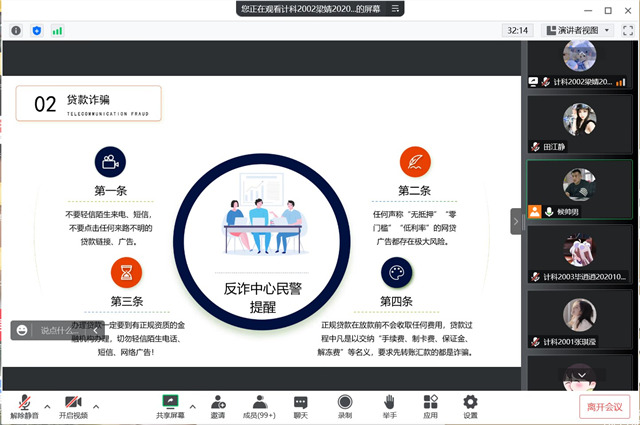
Task: Click the hourglass icon above 第三条
Action: tap(127, 273)
